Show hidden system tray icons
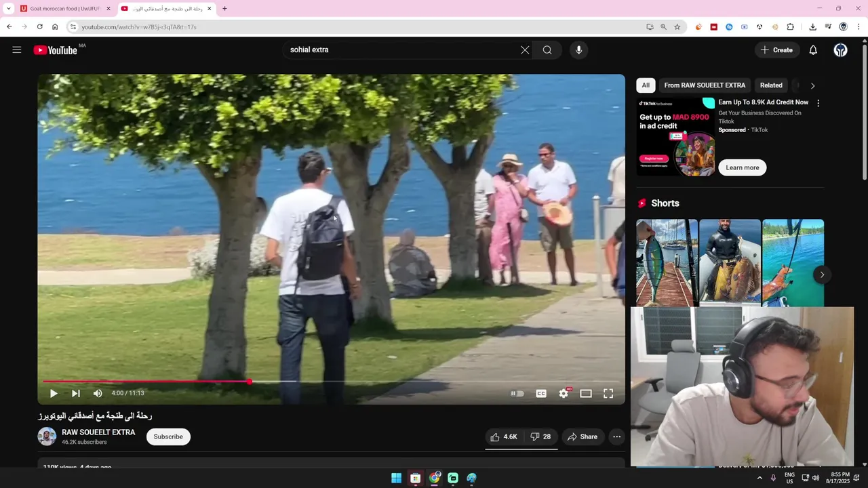 (759, 478)
